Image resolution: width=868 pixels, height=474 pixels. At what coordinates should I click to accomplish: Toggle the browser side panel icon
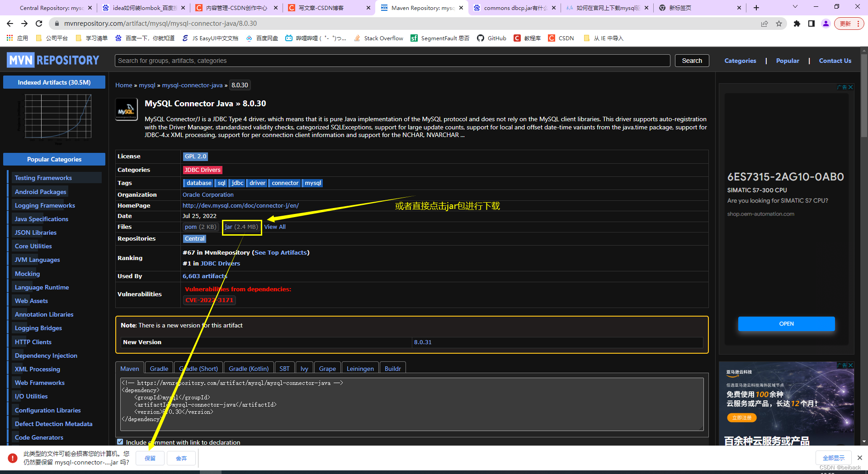tap(811, 24)
